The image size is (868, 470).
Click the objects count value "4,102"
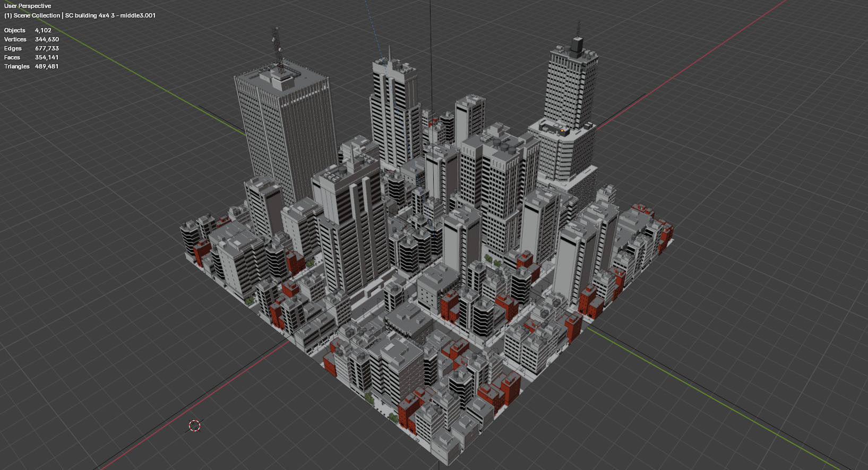pyautogui.click(x=43, y=30)
